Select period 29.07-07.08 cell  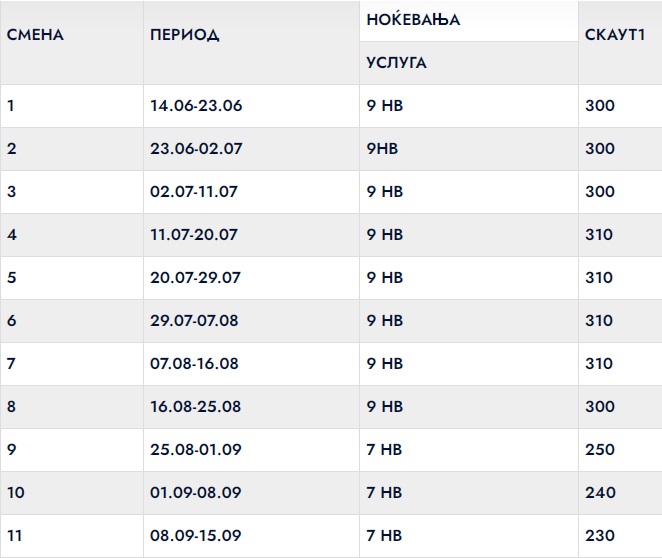click(195, 321)
